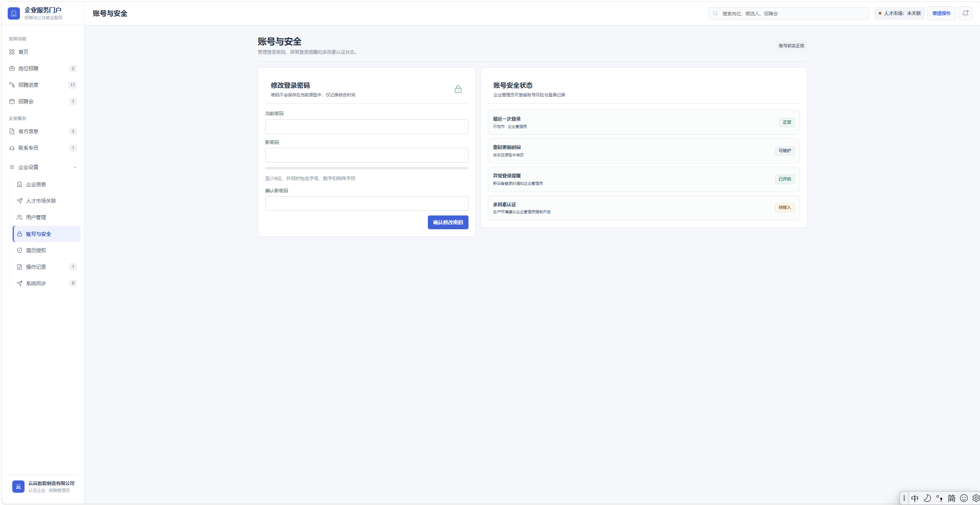The width and height of the screenshot is (980, 505).
Task: Click 人才市场: 未关联 status chip
Action: (900, 13)
